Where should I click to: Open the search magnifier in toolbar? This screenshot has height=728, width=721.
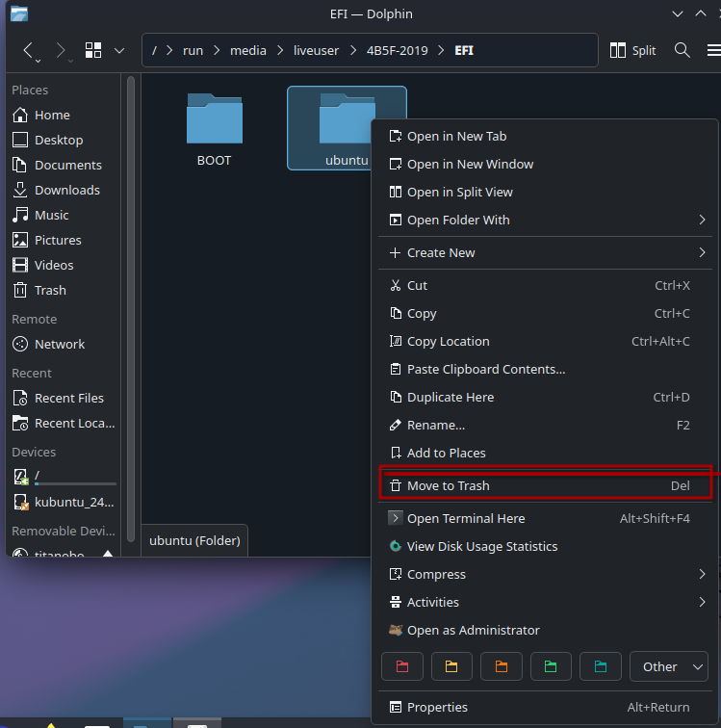point(682,50)
